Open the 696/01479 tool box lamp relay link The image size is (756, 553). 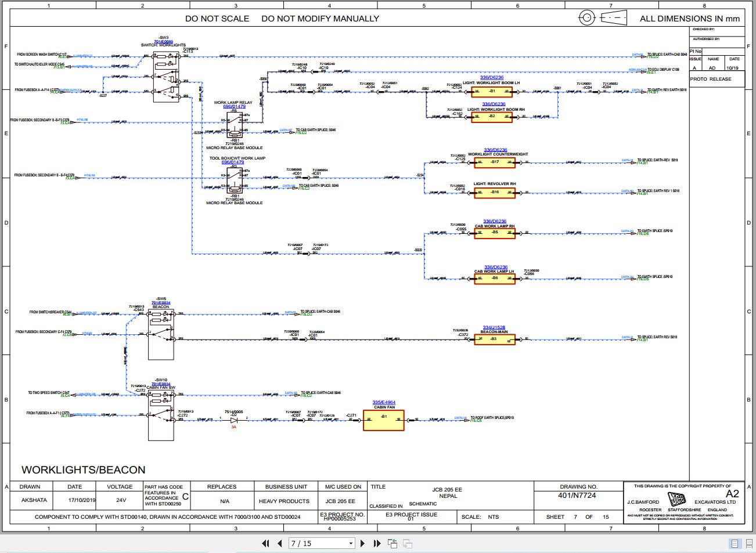tap(232, 162)
